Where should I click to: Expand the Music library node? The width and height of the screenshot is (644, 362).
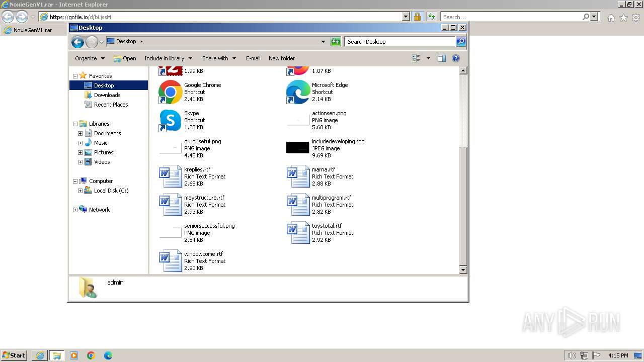tap(80, 143)
